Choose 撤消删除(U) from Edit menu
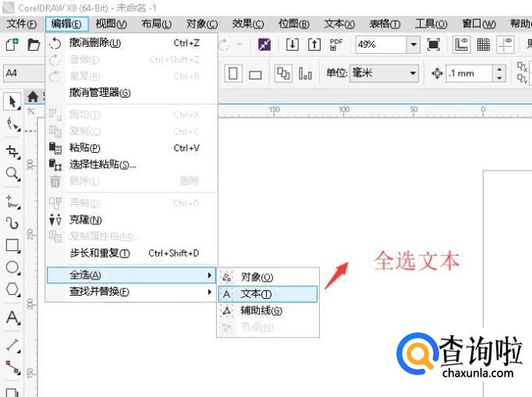532x397 pixels. click(131, 43)
